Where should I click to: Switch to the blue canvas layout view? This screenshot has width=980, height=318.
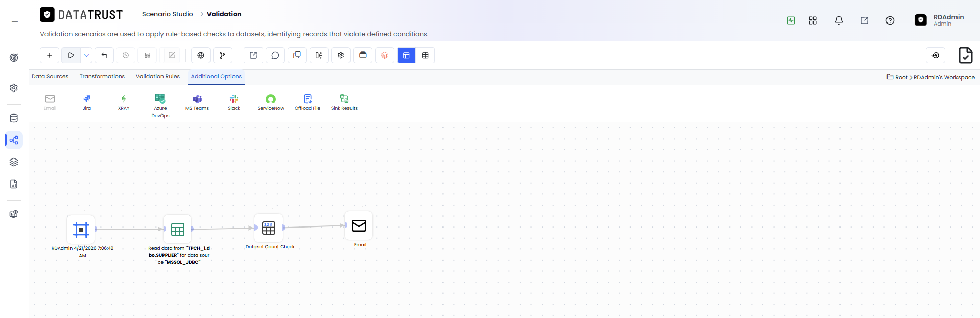tap(406, 55)
